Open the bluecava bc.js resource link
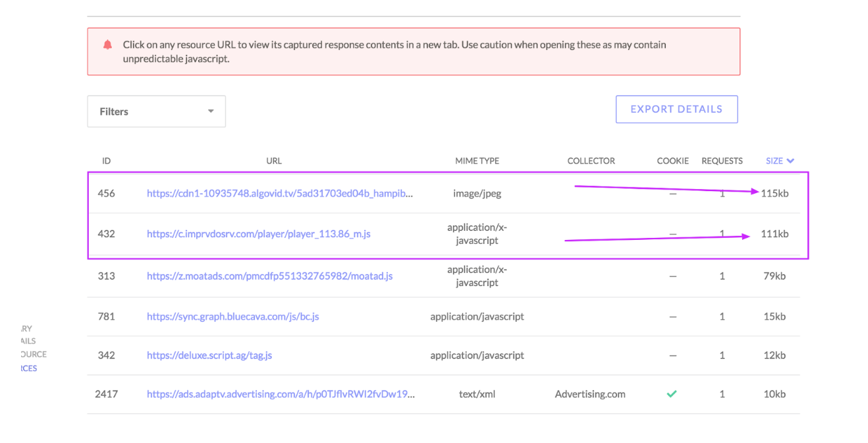Viewport: 868px width, 443px height. (232, 316)
